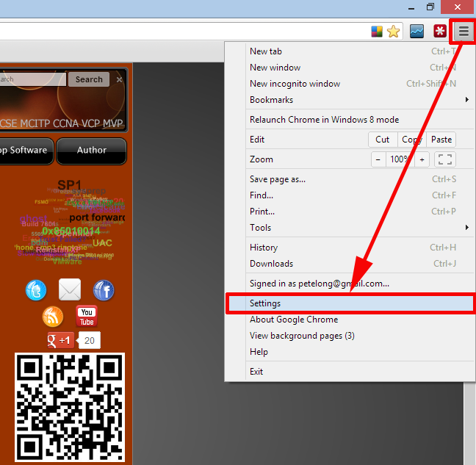Click the envelope email icon
Image resolution: width=476 pixels, height=465 pixels.
point(70,289)
